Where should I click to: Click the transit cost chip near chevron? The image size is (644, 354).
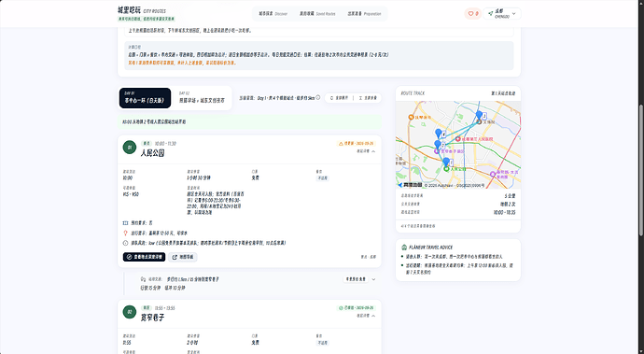point(356,279)
